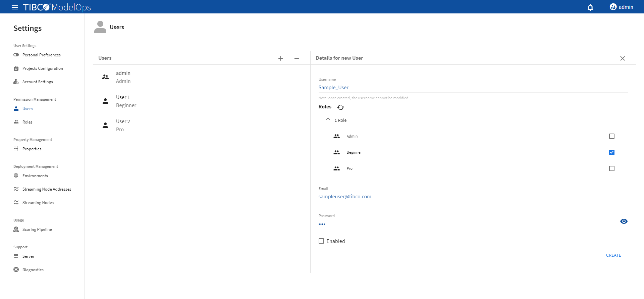Tick the Enabled checkbox

321,241
